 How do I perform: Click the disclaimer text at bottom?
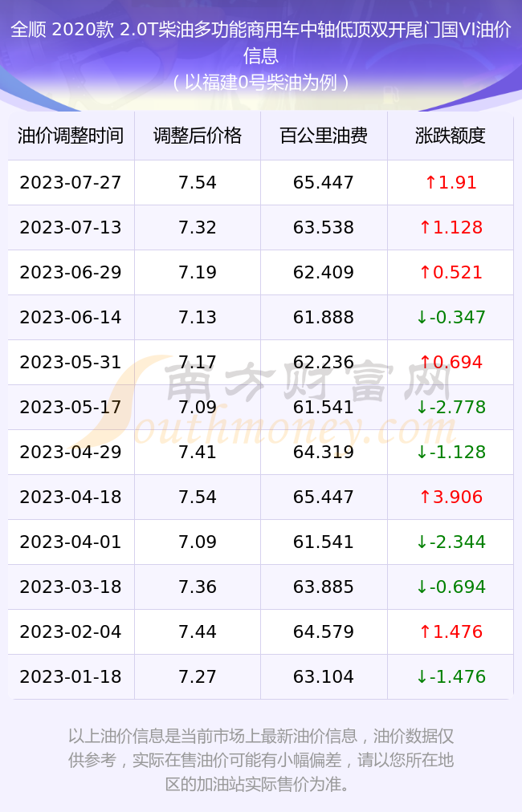tap(261, 760)
